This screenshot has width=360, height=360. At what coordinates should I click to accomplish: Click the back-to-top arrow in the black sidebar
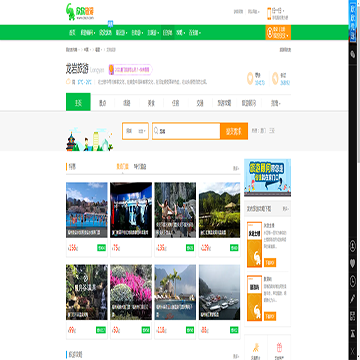(353, 333)
